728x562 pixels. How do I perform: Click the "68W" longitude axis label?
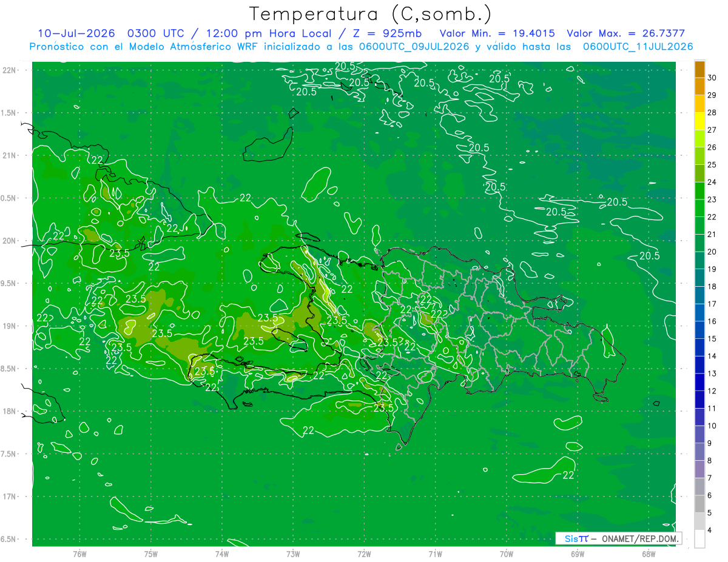click(649, 554)
